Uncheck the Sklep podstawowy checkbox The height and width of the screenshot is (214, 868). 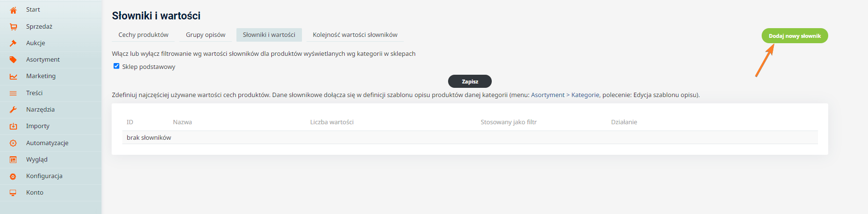coord(117,66)
